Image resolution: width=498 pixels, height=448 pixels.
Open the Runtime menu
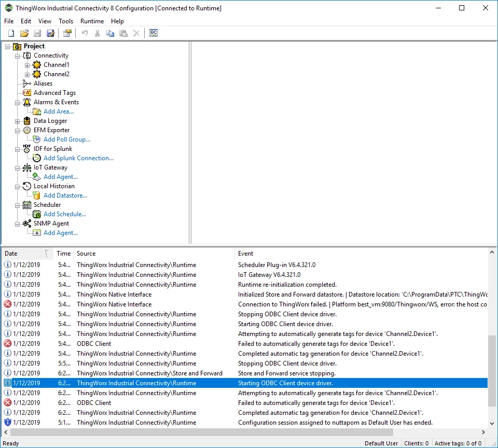92,21
